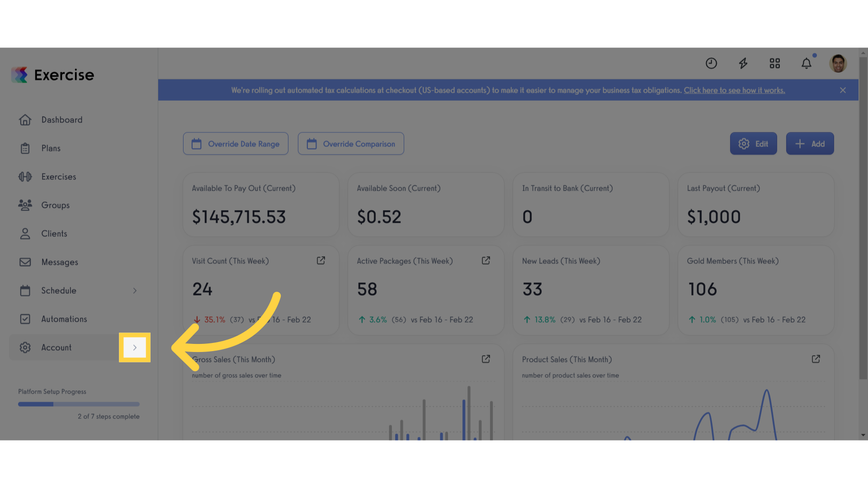Click the Add widget button
868x488 pixels.
coord(810,144)
